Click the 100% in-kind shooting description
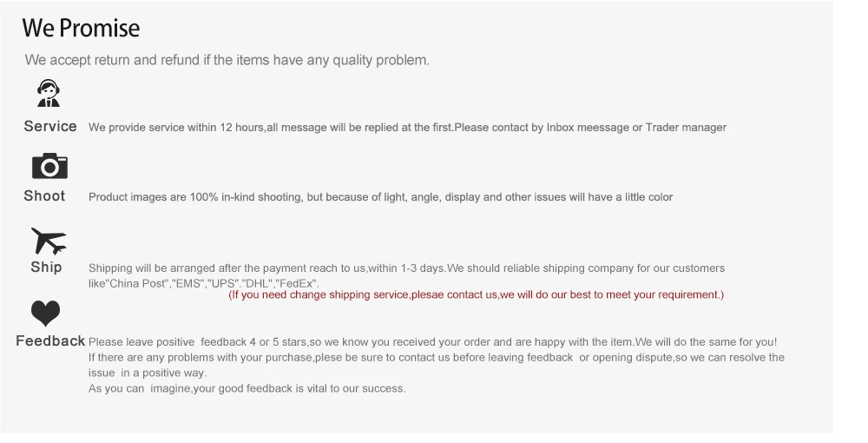This screenshot has width=868, height=443. pos(381,197)
